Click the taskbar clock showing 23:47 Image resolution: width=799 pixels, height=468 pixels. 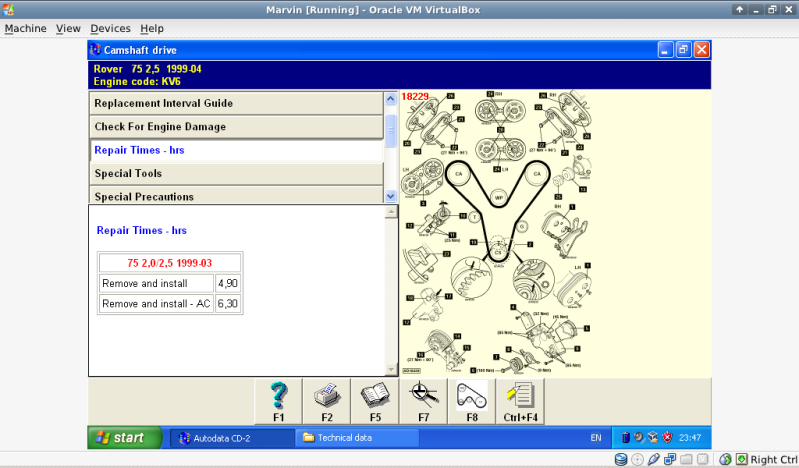tap(690, 438)
